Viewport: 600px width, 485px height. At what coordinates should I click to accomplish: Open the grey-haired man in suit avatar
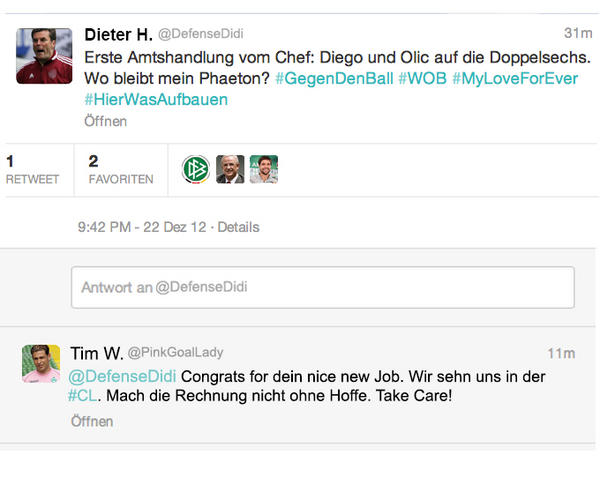[x=230, y=169]
